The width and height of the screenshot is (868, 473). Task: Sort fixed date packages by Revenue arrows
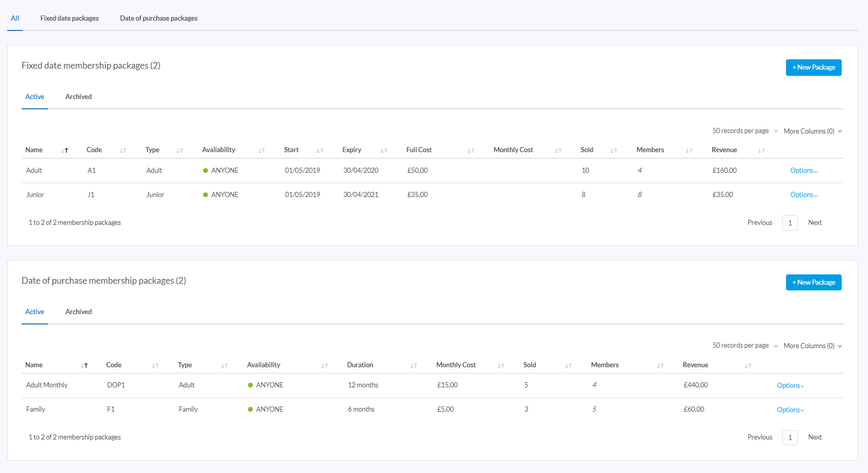tap(761, 151)
